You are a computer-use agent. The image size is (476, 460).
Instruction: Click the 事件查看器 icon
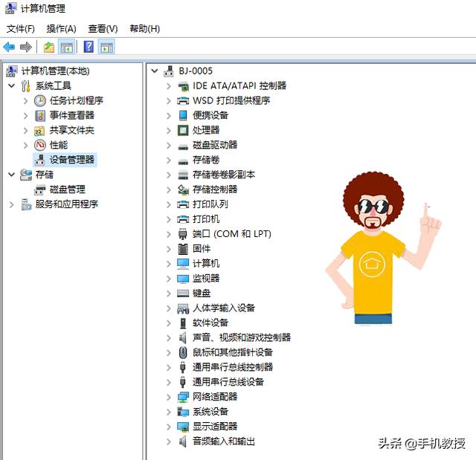tap(39, 115)
